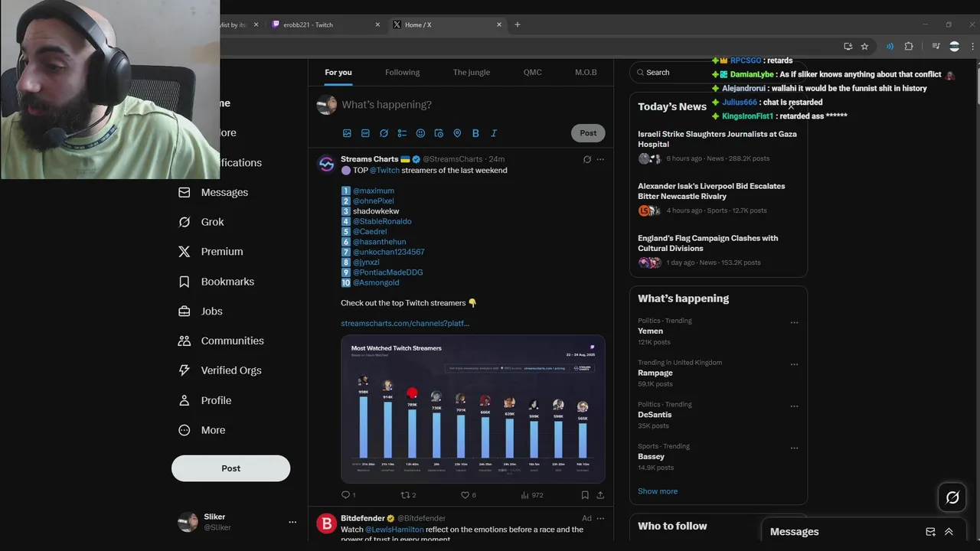Open options for Yemen trend
The height and width of the screenshot is (551, 980).
[x=794, y=322]
